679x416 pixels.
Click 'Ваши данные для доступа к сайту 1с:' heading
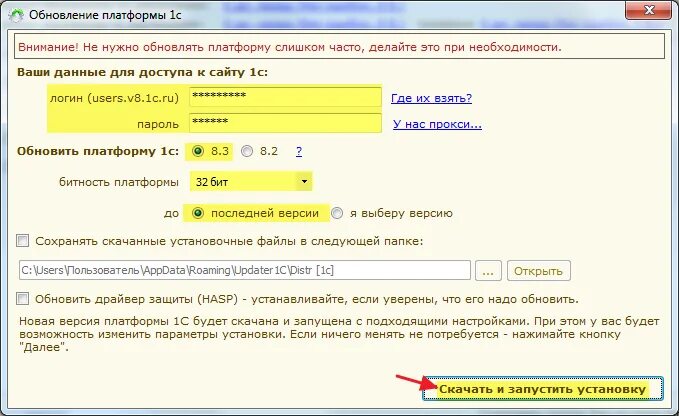pos(142,72)
